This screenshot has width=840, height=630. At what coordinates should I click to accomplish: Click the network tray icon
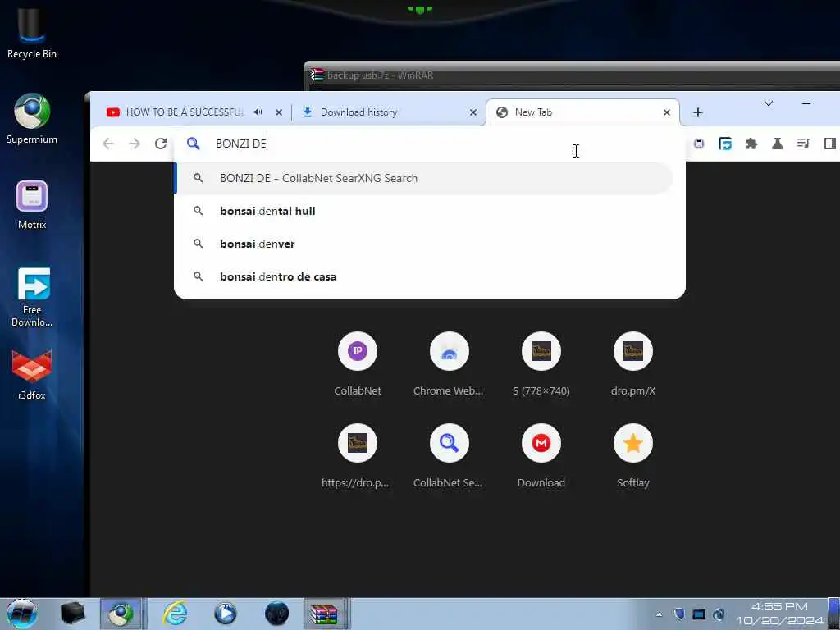pyautogui.click(x=699, y=614)
